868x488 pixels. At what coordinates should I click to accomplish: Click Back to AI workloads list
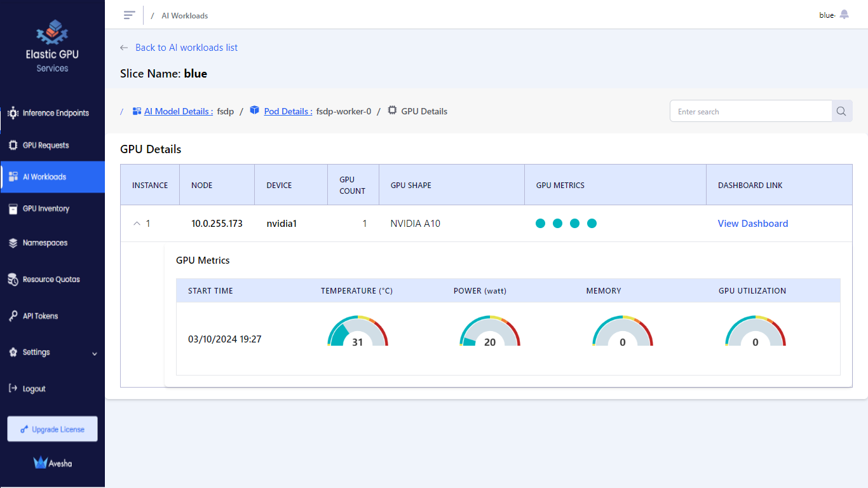point(187,48)
